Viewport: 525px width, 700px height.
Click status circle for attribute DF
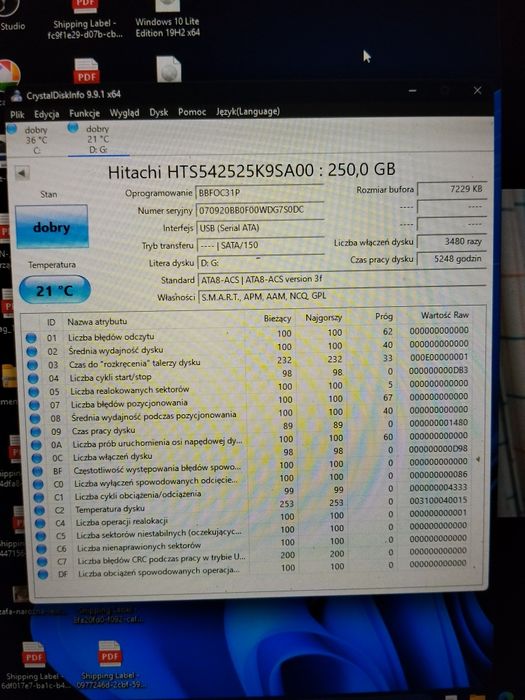click(43, 575)
